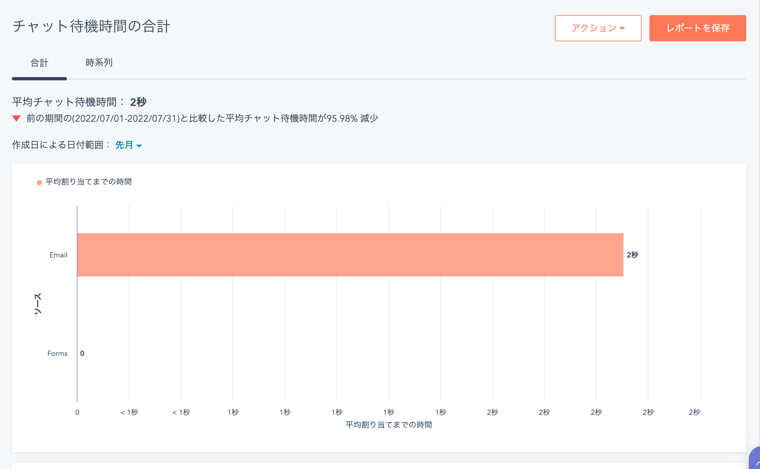
Task: Click the レポートを保存 button
Action: pos(697,28)
